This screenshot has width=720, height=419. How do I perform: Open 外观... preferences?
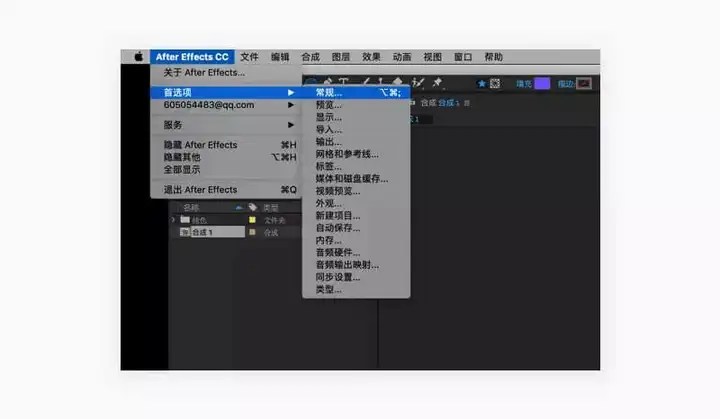click(356, 203)
